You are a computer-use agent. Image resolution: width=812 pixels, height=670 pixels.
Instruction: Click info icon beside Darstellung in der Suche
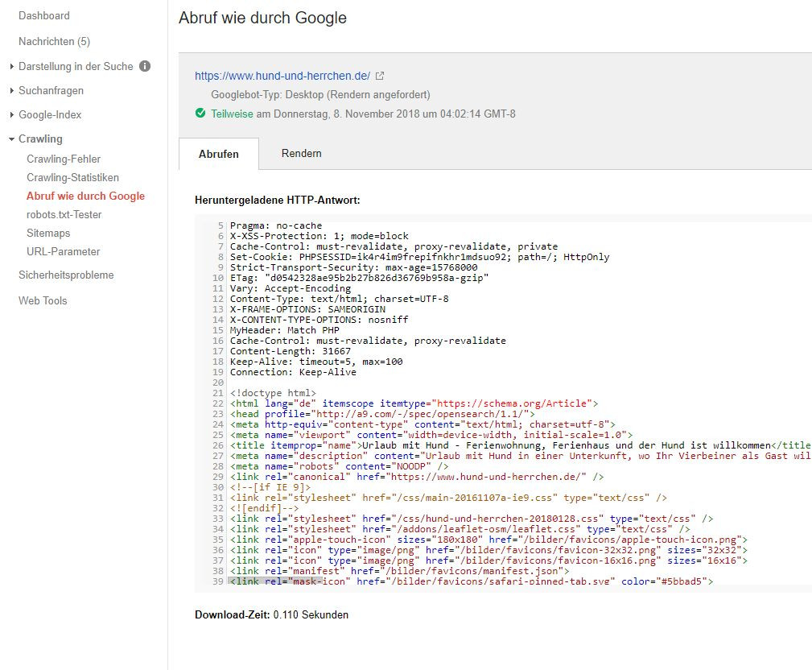(145, 66)
